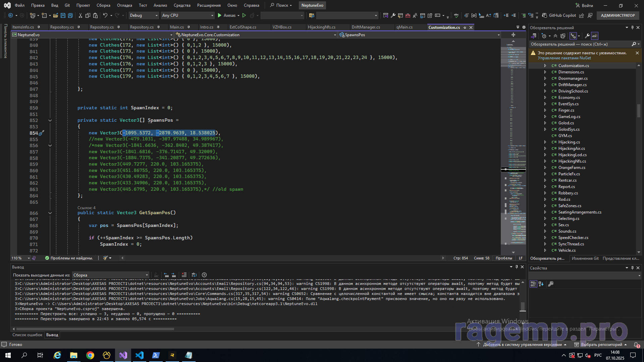The height and width of the screenshot is (362, 644).
Task: Open the output source dropdown showing Сборка
Action: click(110, 275)
